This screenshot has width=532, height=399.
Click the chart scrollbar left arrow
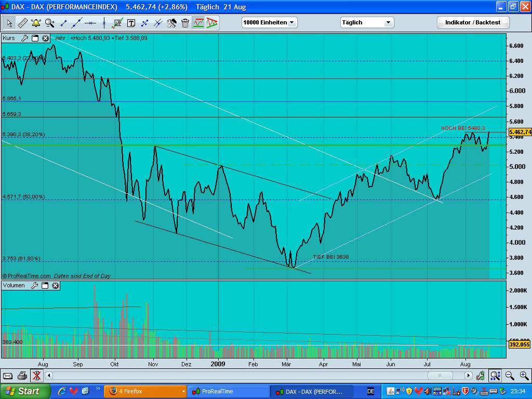click(x=49, y=376)
